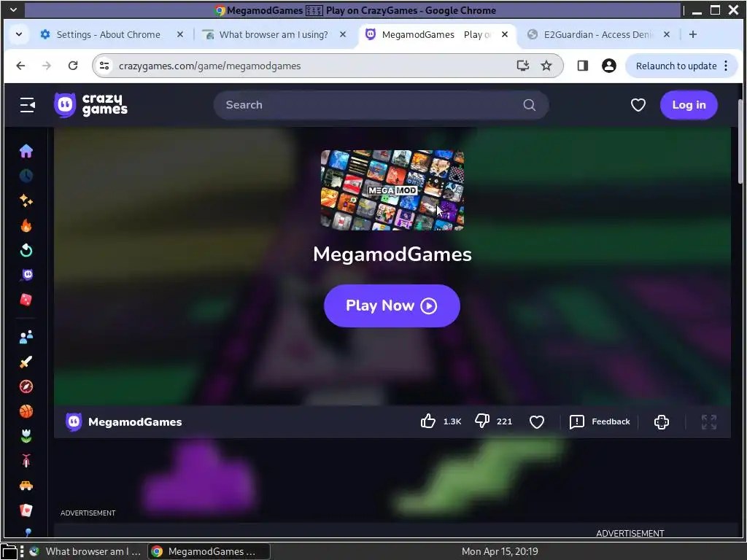The image size is (747, 560).
Task: Go back to previous page
Action: [x=20, y=66]
